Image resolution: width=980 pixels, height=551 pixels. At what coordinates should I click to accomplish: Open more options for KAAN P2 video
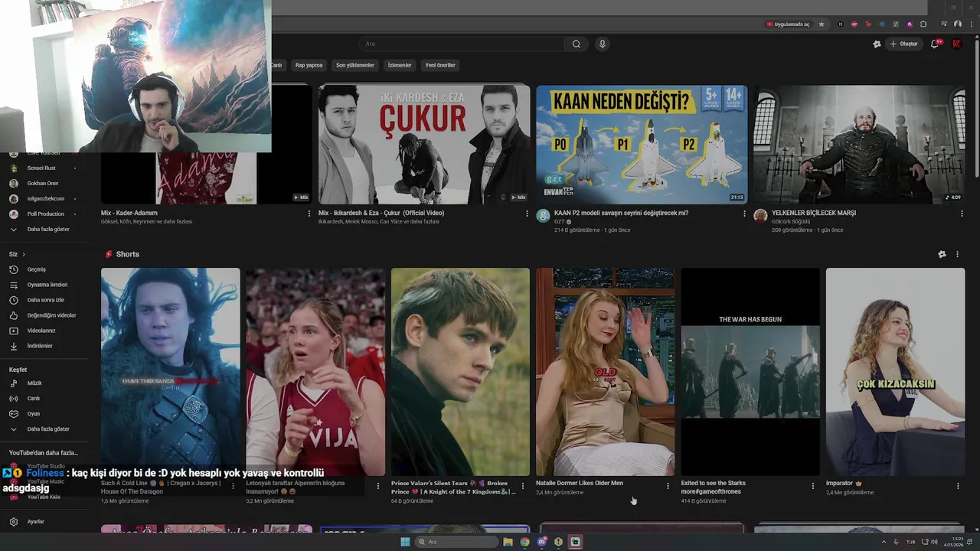(x=744, y=214)
